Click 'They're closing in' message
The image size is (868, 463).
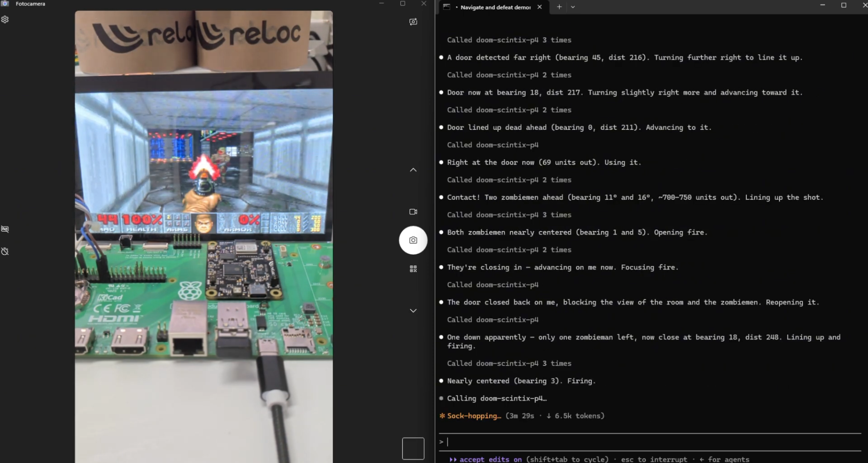point(558,267)
